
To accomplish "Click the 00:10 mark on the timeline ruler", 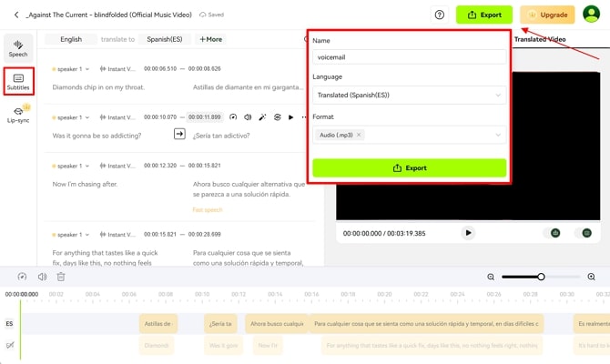I will [202, 295].
